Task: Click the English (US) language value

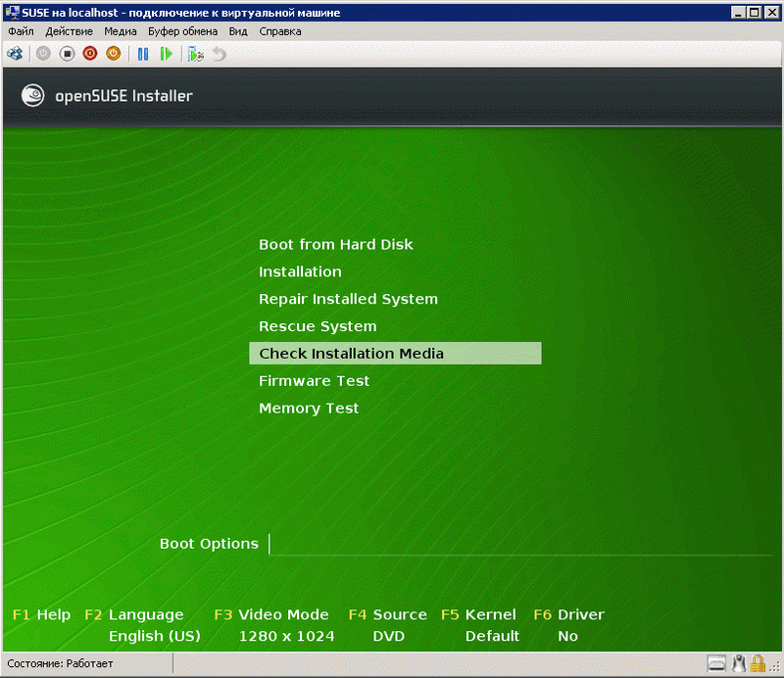Action: click(155, 636)
